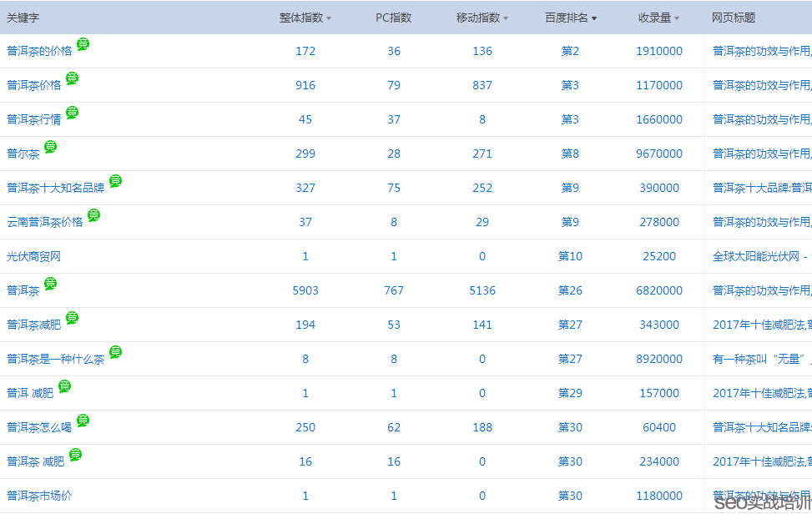This screenshot has width=812, height=514.
Task: Sort by 百度排名 column arrow
Action: tap(594, 18)
